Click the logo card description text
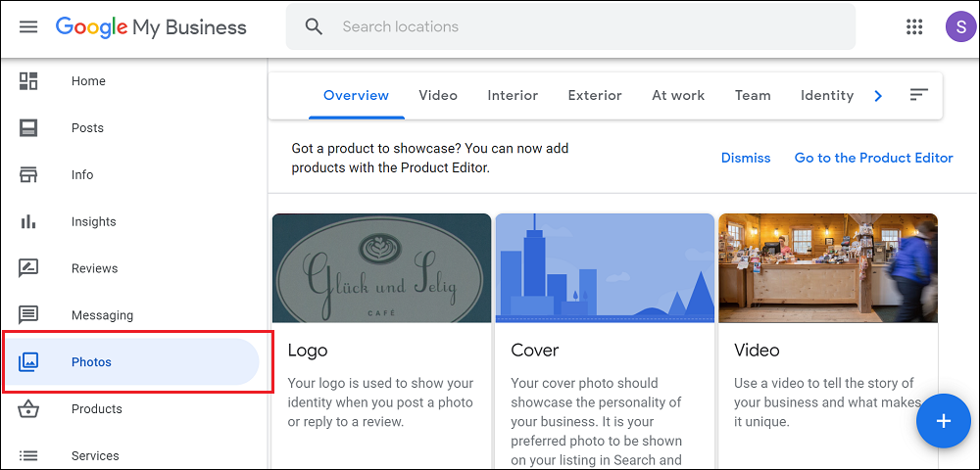The width and height of the screenshot is (980, 470). [x=380, y=402]
